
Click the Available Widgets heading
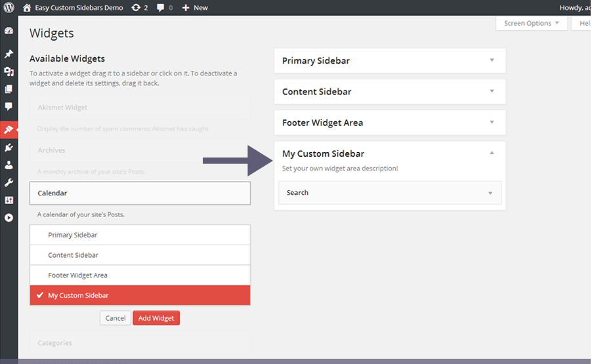67,59
